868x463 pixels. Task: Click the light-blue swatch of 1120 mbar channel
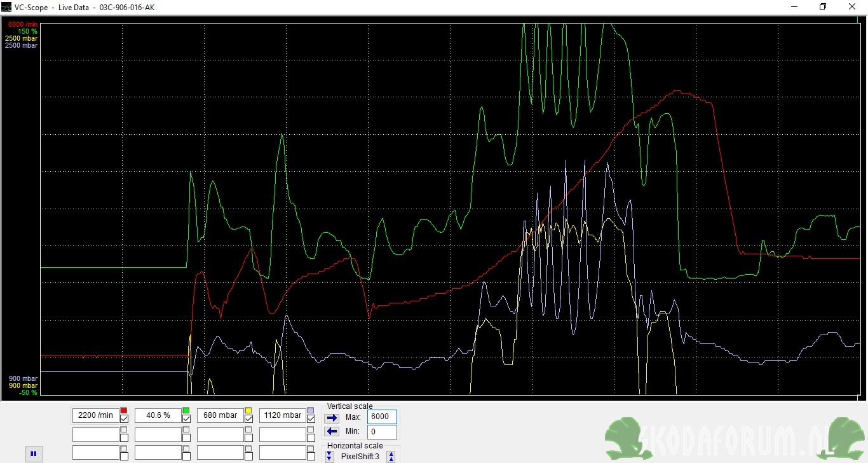coord(311,411)
